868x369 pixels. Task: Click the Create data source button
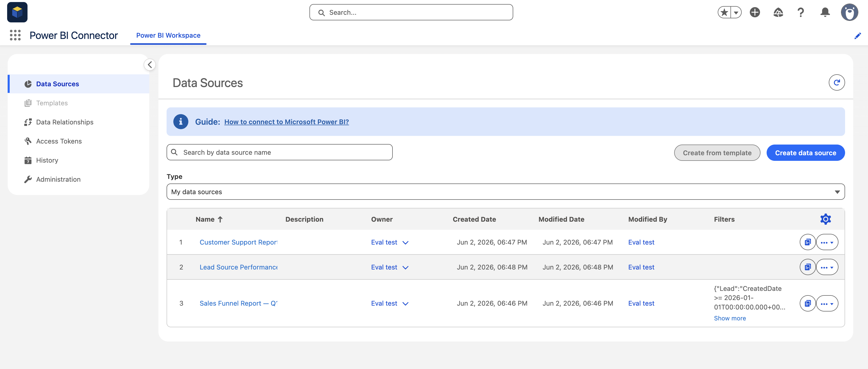pos(805,153)
